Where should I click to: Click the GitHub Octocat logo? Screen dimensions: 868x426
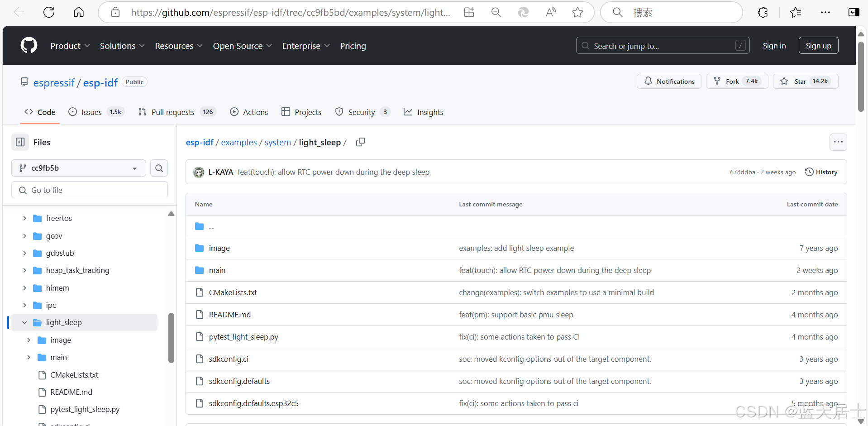click(x=29, y=45)
